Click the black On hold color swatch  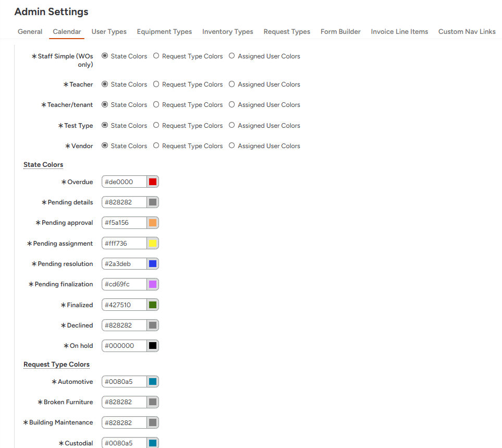coord(153,346)
